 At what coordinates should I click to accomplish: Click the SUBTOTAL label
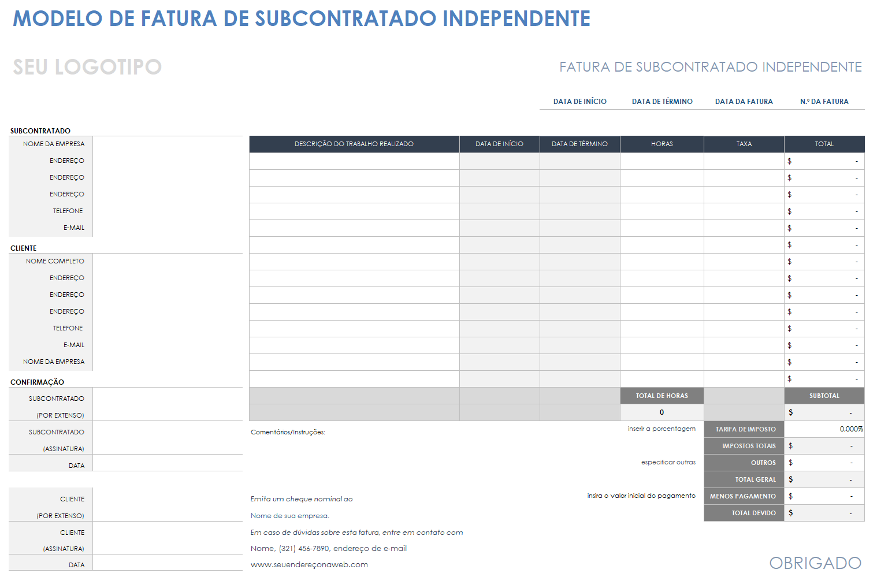tap(824, 396)
